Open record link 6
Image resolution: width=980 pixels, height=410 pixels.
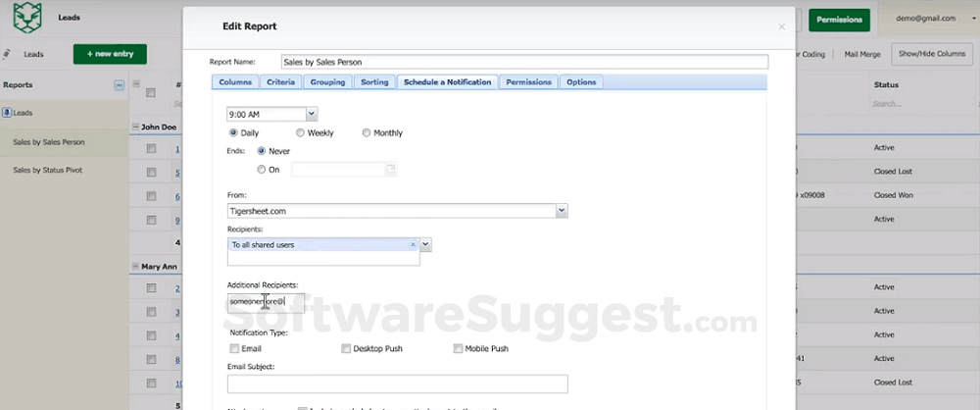(177, 196)
